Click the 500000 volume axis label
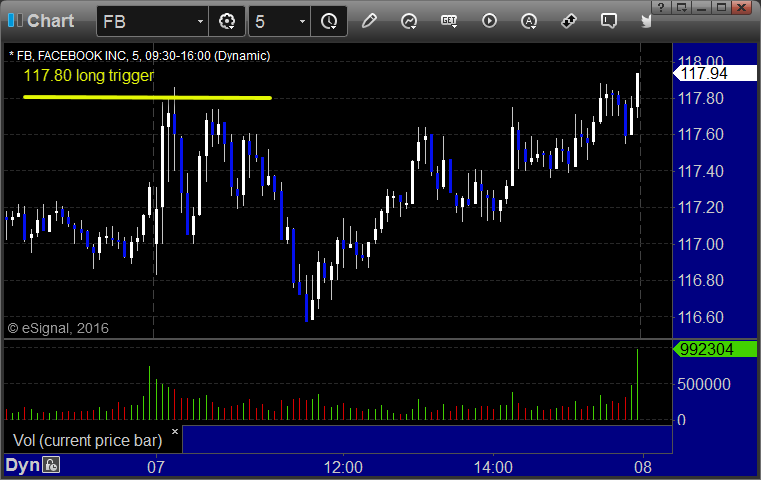This screenshot has width=761, height=480. 704,384
